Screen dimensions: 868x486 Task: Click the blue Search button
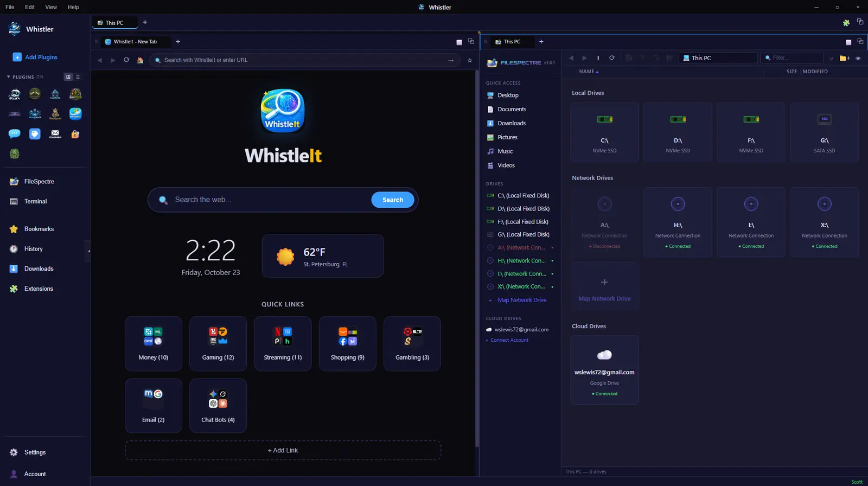tap(393, 200)
